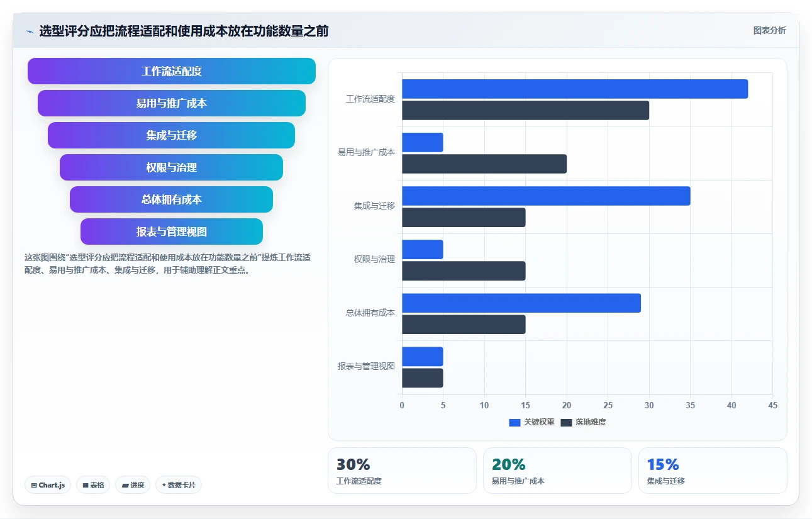Click the Chart.js tag chip

tap(48, 485)
